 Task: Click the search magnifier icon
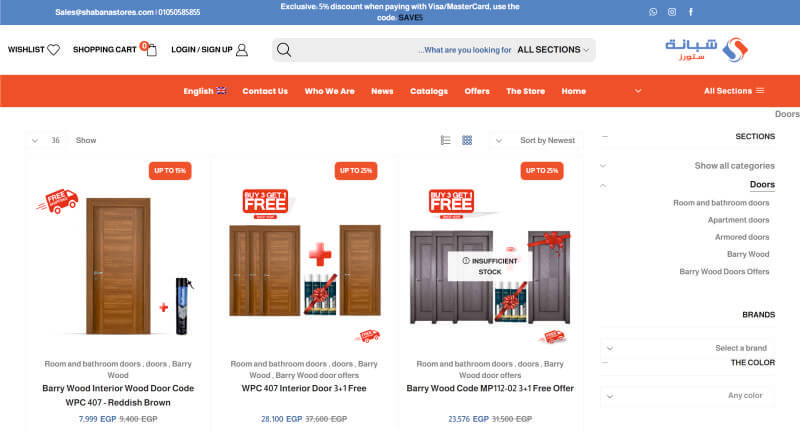click(284, 49)
